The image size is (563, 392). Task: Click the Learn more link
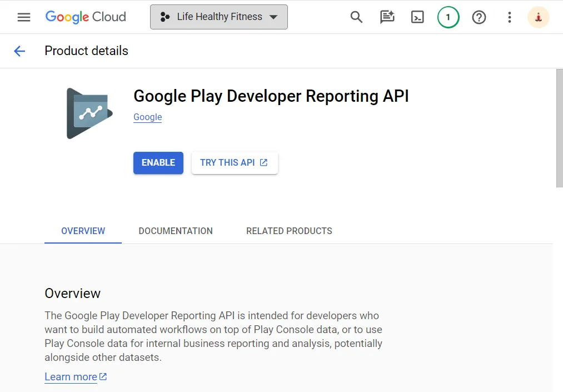point(71,376)
